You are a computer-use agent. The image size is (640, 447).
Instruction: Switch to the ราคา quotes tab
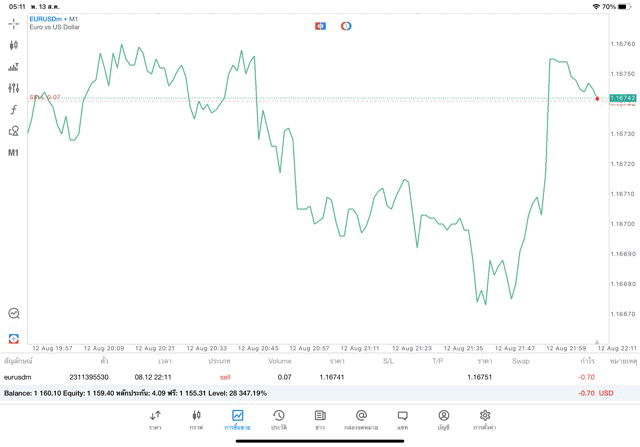155,420
